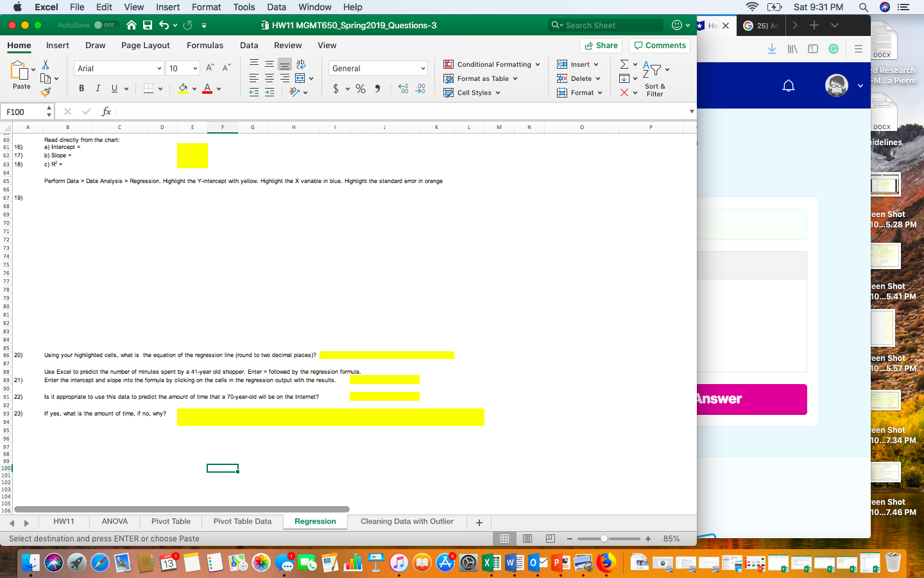Click the Comments button
924x578 pixels.
tap(660, 46)
